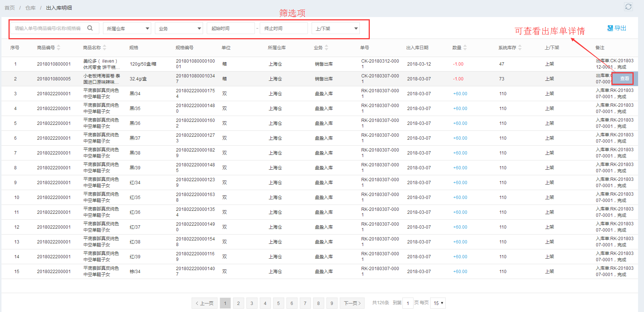Click the search magnifier icon
This screenshot has height=312, width=644.
tap(90, 28)
